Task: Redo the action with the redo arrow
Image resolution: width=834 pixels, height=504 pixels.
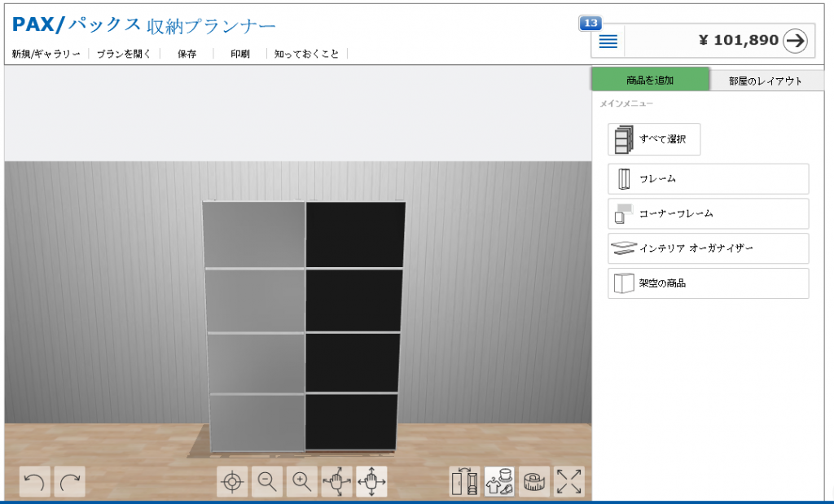Action: [x=70, y=482]
